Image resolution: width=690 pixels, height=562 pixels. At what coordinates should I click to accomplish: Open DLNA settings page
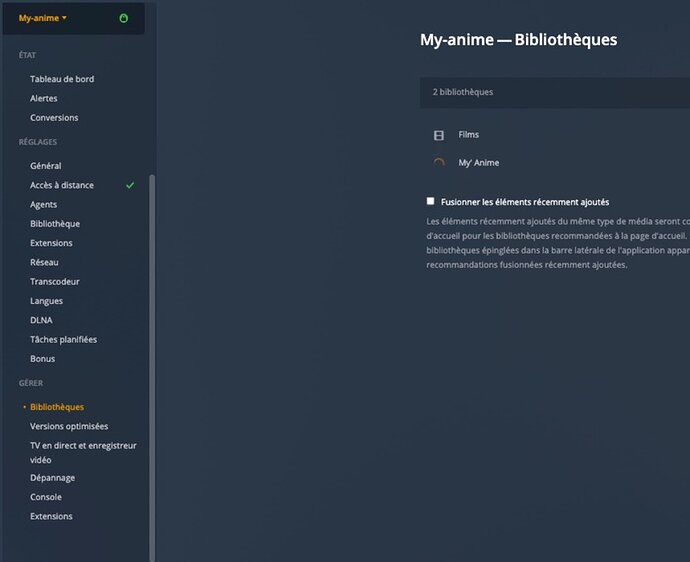[40, 320]
